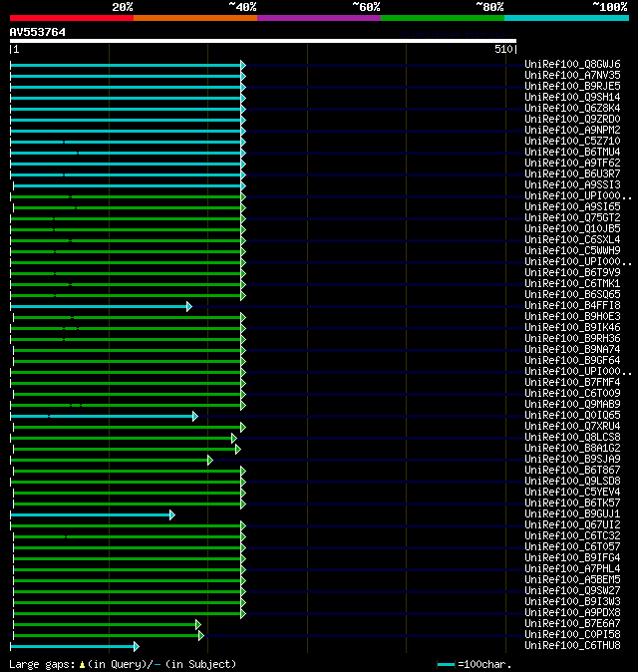638x672 pixels.
Task: Click the UniRef100_A5BEM5 label
Action: (572, 580)
